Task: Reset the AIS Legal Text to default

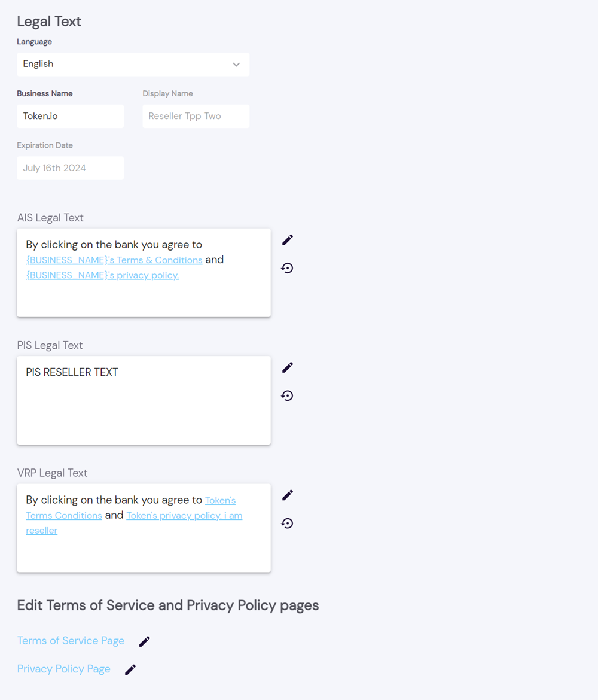Action: click(x=288, y=268)
